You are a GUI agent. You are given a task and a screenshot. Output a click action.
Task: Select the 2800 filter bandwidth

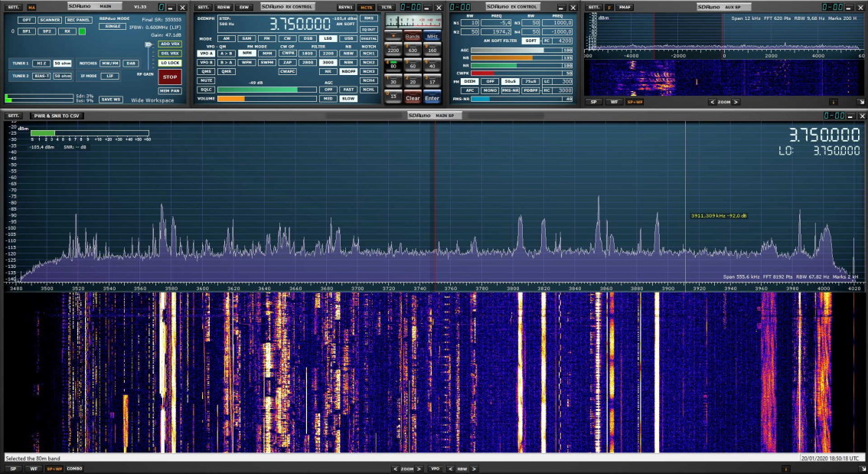tap(307, 63)
